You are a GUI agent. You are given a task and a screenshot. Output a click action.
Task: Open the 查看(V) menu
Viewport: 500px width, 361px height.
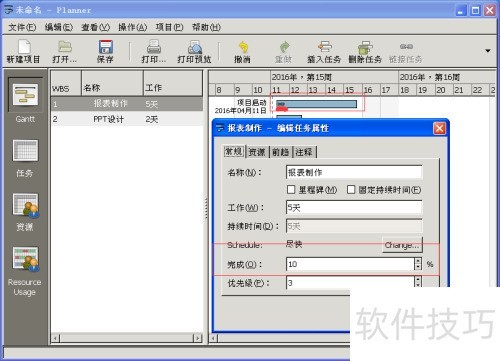point(96,27)
